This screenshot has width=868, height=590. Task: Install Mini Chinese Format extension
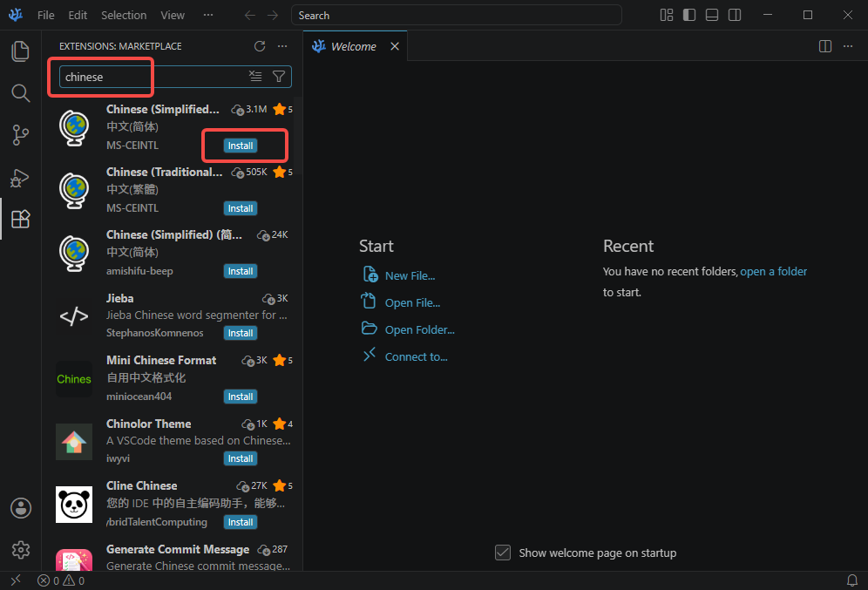[241, 397]
